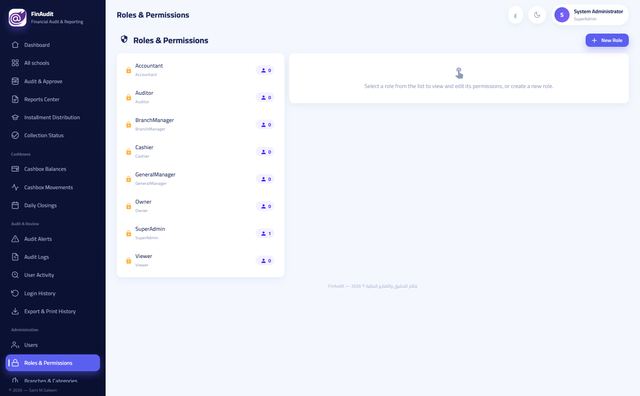Click the round button left of the moon
Image resolution: width=640 pixels, height=396 pixels.
tap(516, 15)
